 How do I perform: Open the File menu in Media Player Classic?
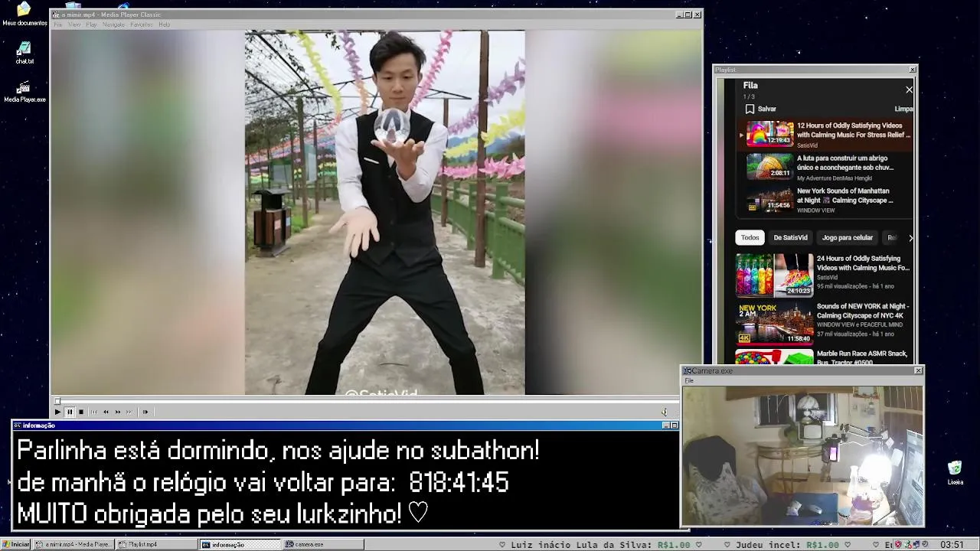(57, 24)
